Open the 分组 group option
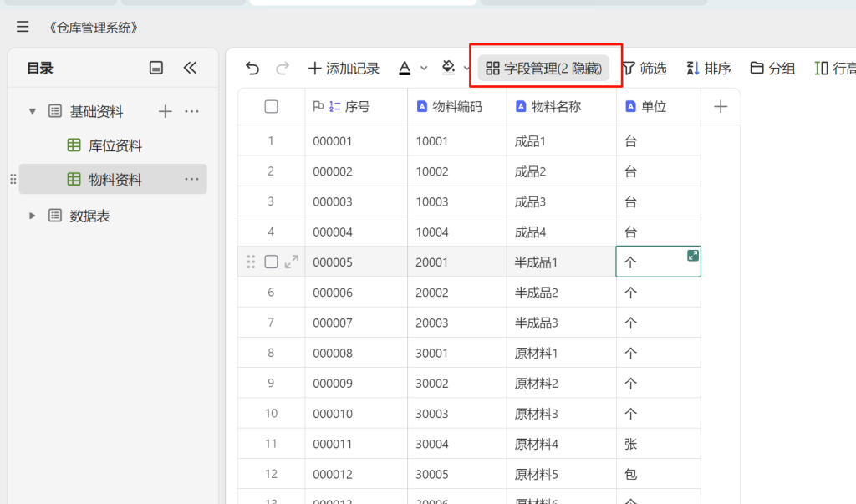Image resolution: width=856 pixels, height=504 pixels. [772, 69]
